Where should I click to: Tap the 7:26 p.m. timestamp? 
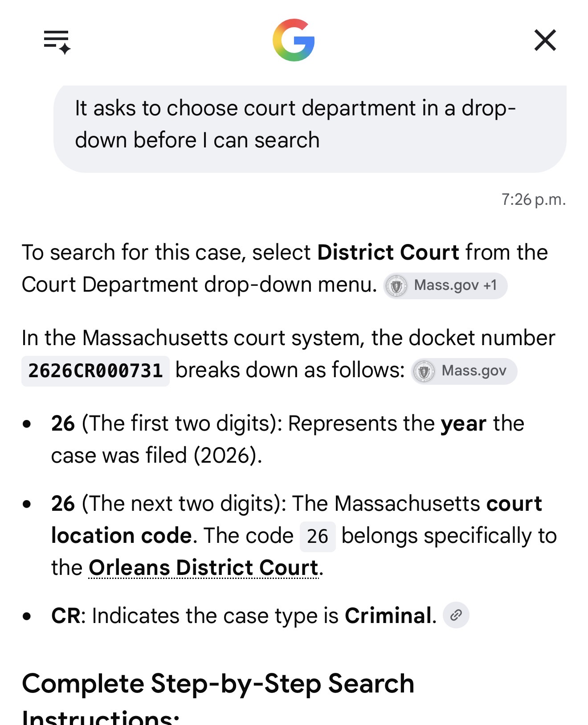[x=533, y=200]
